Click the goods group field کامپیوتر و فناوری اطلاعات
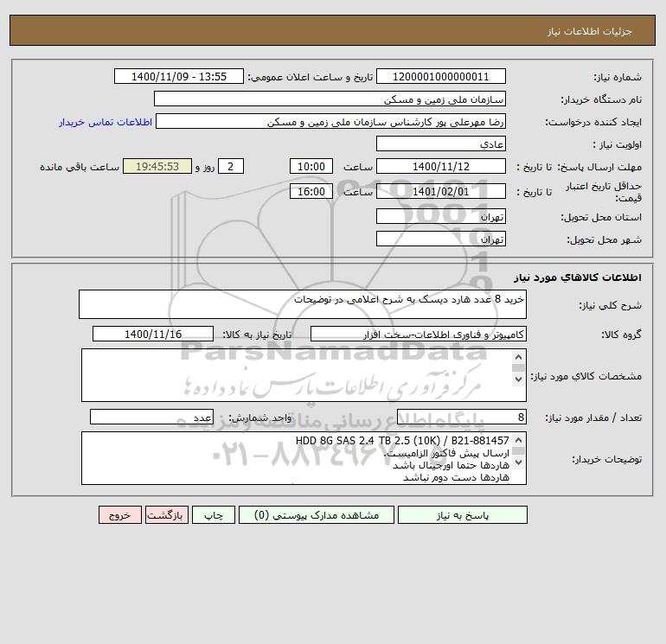The height and width of the screenshot is (644, 666). (x=419, y=334)
